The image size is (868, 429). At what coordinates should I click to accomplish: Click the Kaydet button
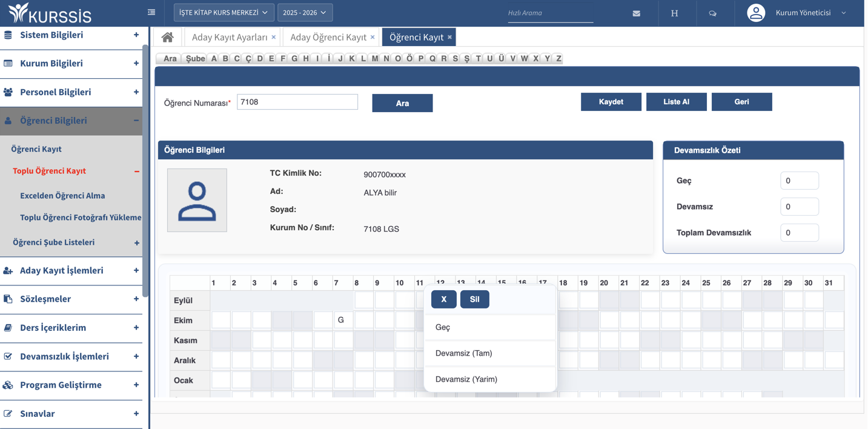[611, 102]
